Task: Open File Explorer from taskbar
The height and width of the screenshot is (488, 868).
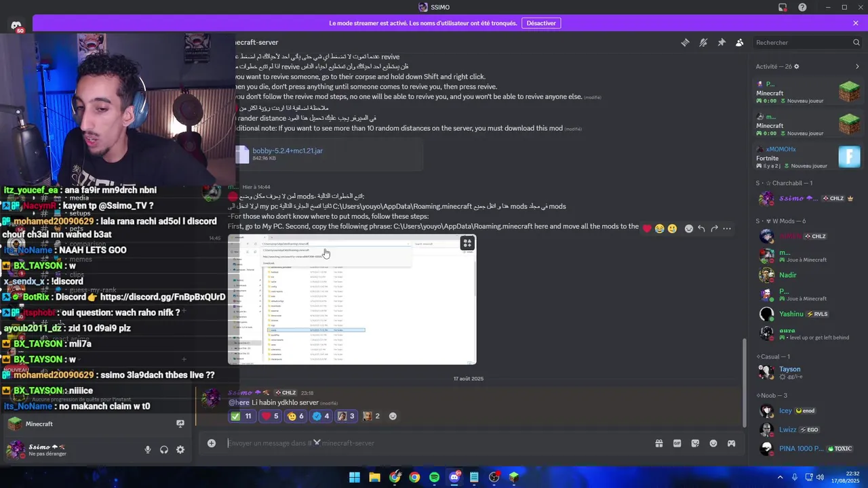Action: [374, 477]
